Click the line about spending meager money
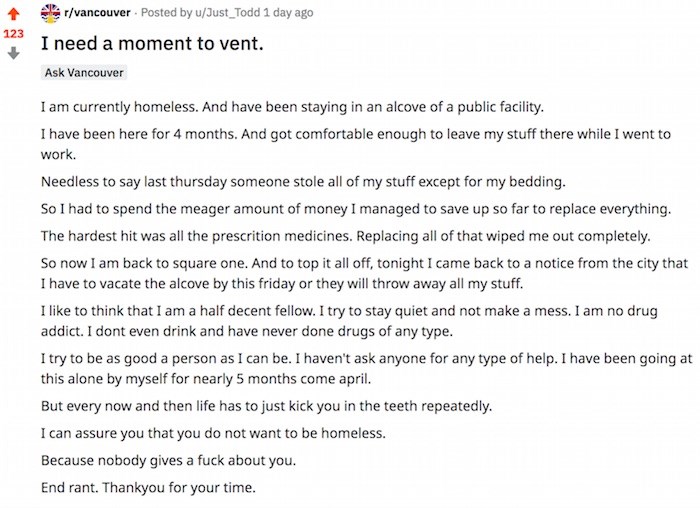 [x=356, y=209]
